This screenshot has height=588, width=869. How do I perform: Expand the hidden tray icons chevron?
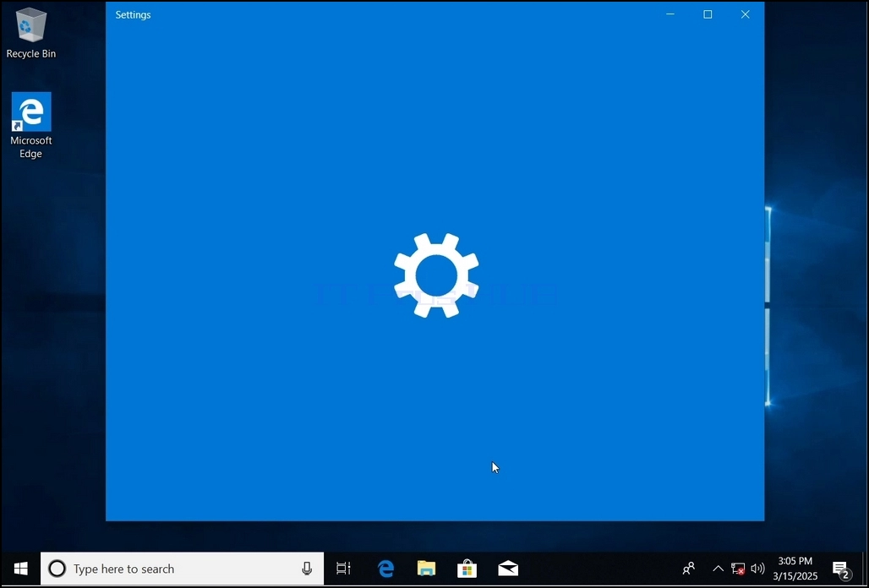pos(718,569)
